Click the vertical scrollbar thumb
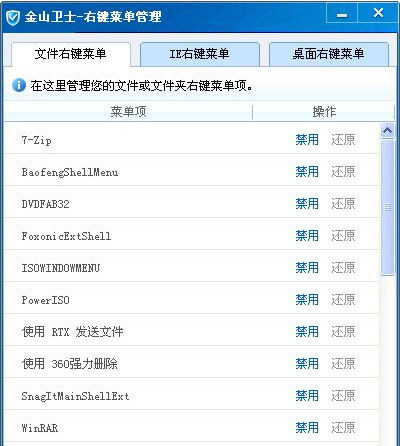Viewport: 400px width, 446px height. (x=387, y=207)
